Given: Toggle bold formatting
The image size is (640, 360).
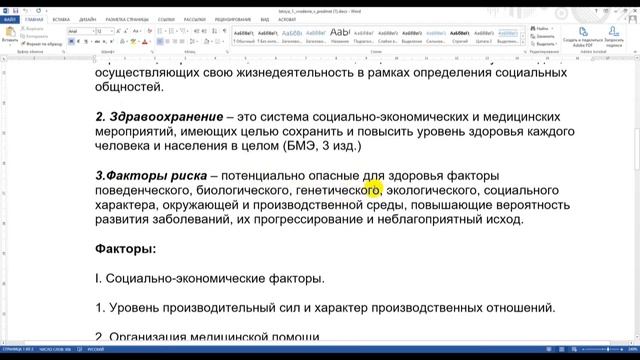Looking at the screenshot, I should point(71,42).
